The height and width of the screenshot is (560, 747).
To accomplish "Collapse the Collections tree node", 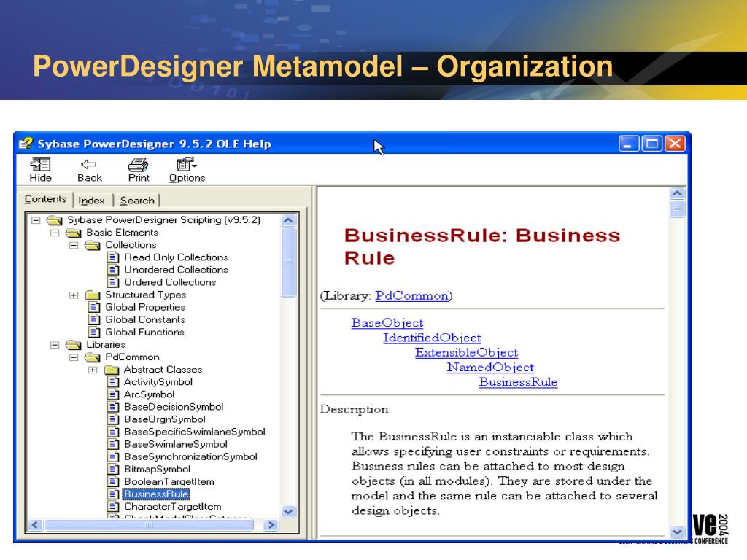I will tap(74, 245).
